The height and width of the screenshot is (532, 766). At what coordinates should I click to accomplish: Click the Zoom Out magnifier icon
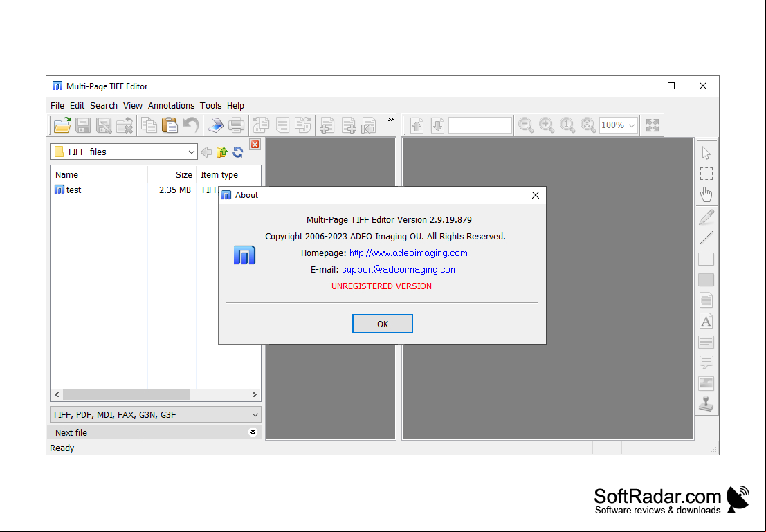526,125
